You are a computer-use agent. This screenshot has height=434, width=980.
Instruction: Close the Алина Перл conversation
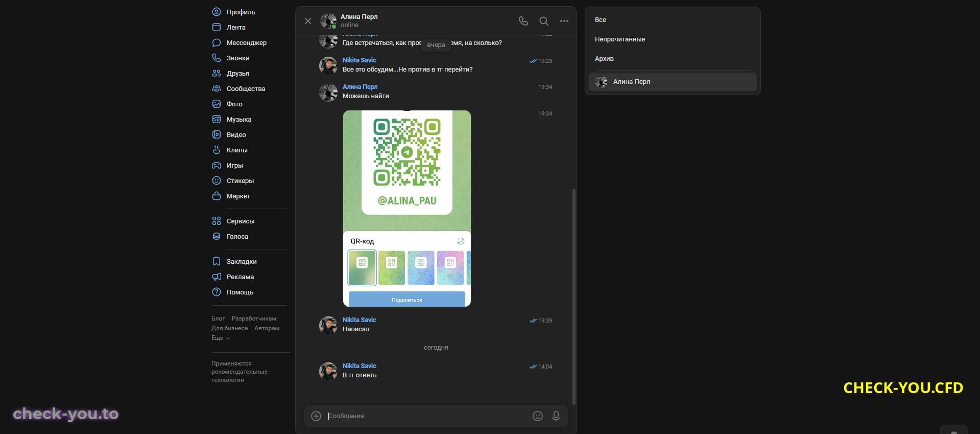308,21
